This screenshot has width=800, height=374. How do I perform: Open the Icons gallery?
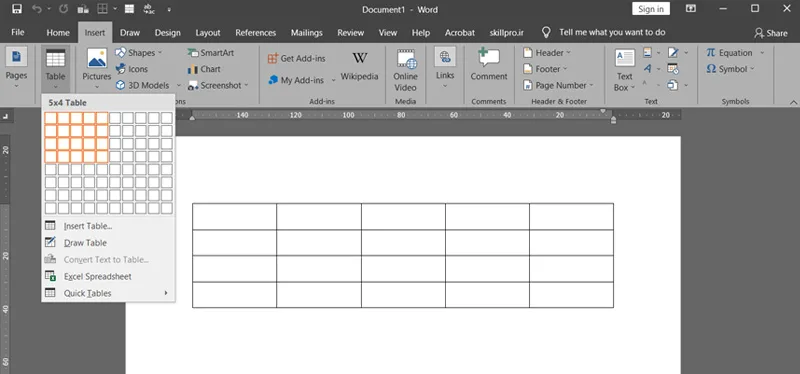pos(132,69)
